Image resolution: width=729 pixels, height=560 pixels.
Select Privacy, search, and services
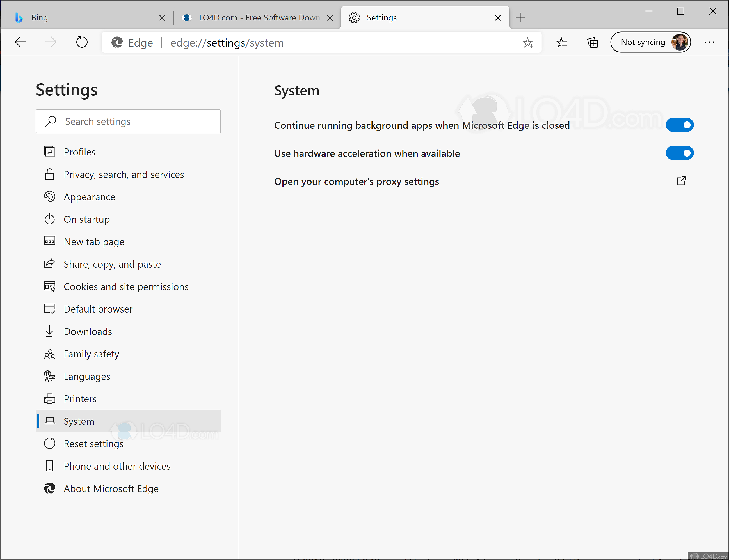(124, 174)
